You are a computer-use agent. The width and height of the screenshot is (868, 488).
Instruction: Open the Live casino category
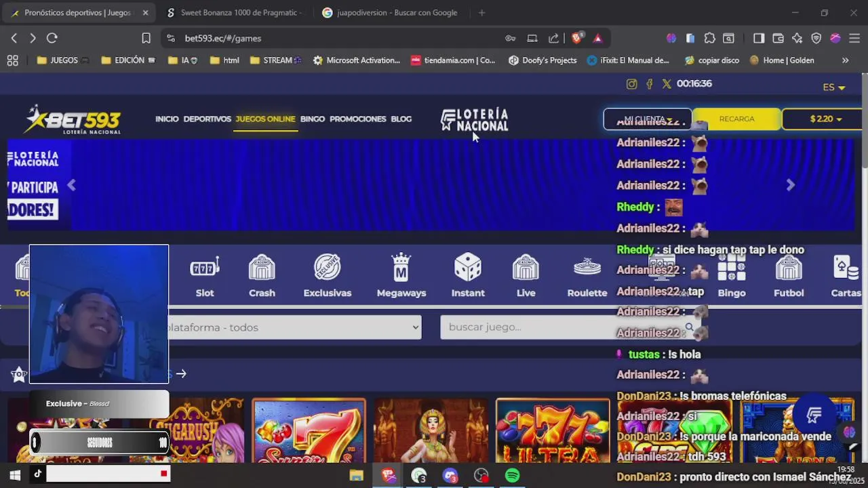526,277
